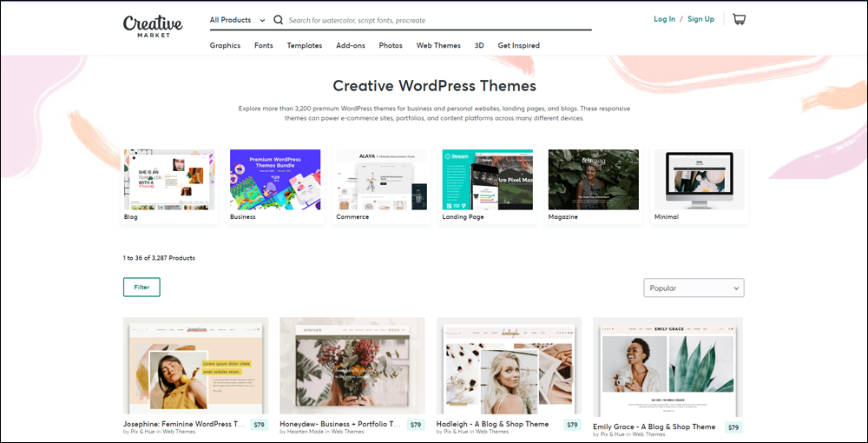Click the '1 to 36 of 3,287 Products' text
This screenshot has height=443, width=868.
click(159, 258)
